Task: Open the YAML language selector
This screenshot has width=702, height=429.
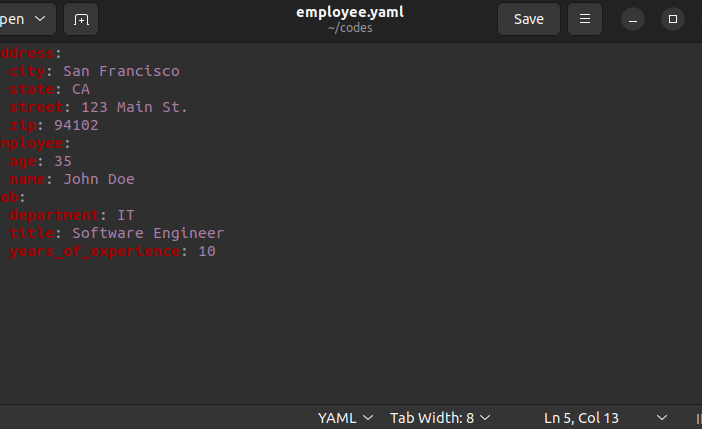Action: coord(345,418)
